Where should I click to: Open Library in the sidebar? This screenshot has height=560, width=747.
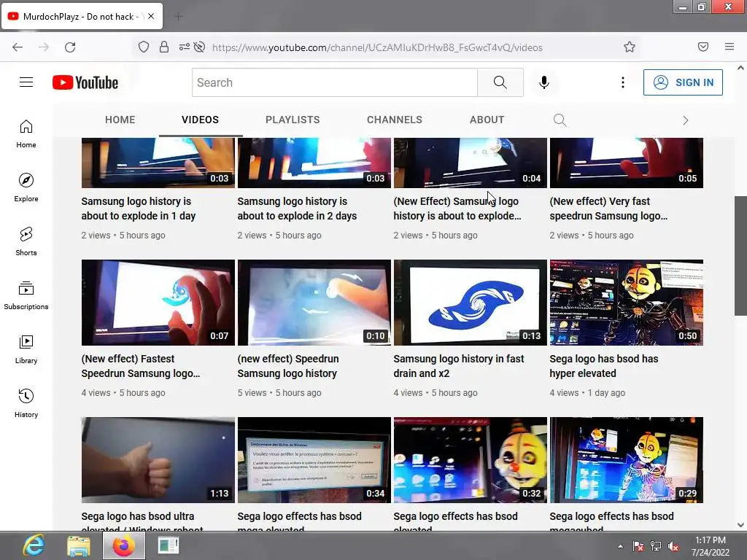[x=26, y=349]
